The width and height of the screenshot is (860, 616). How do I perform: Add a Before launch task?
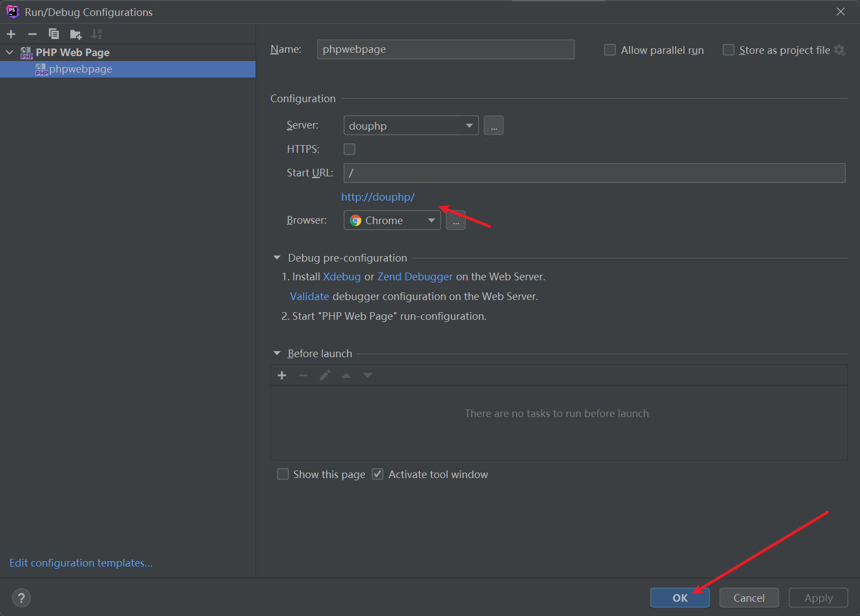point(282,375)
